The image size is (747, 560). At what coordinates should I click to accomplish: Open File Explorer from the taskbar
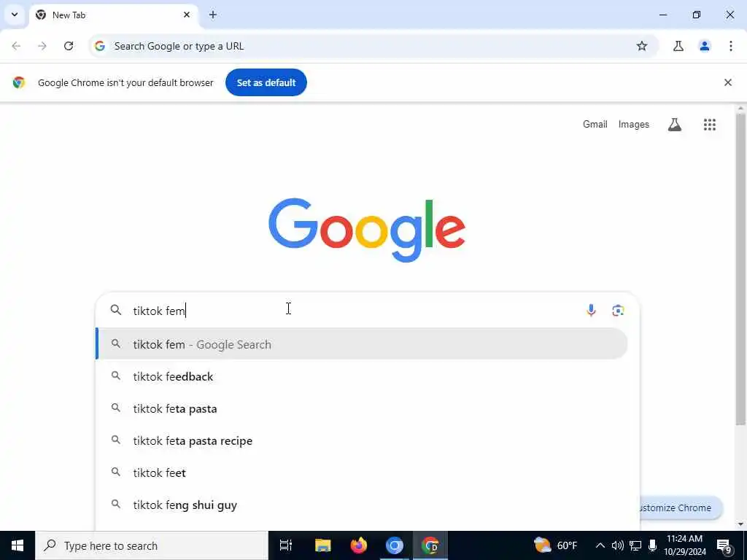pos(322,545)
